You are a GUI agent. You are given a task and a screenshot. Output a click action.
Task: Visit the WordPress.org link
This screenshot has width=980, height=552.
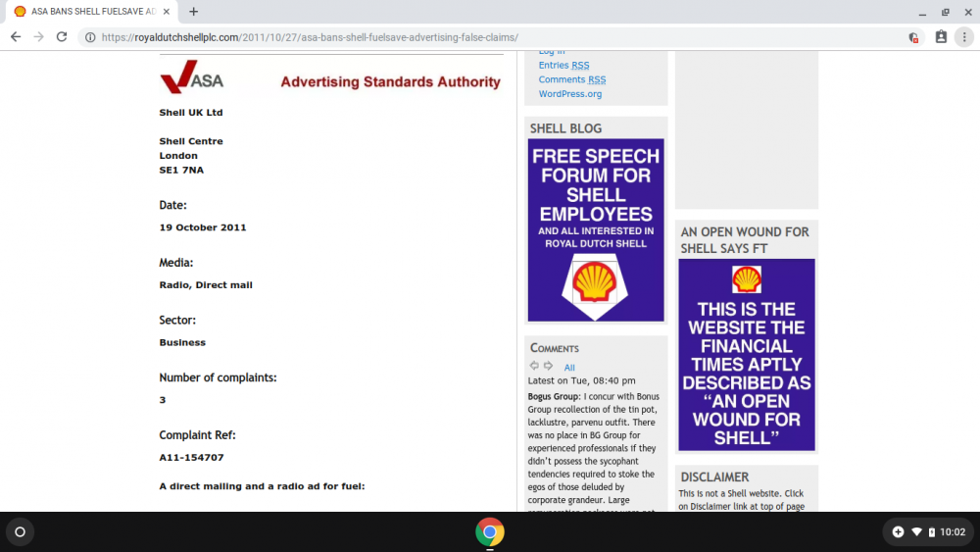point(570,94)
